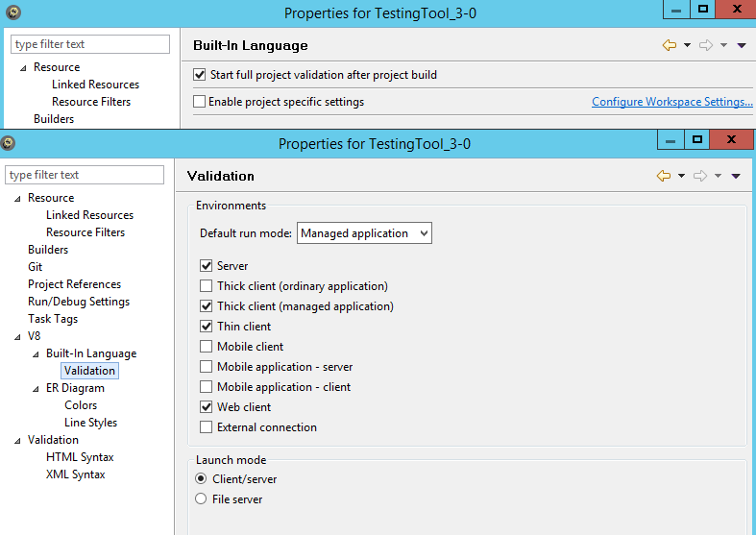The height and width of the screenshot is (535, 756).
Task: Open Line Styles page
Action: click(90, 423)
